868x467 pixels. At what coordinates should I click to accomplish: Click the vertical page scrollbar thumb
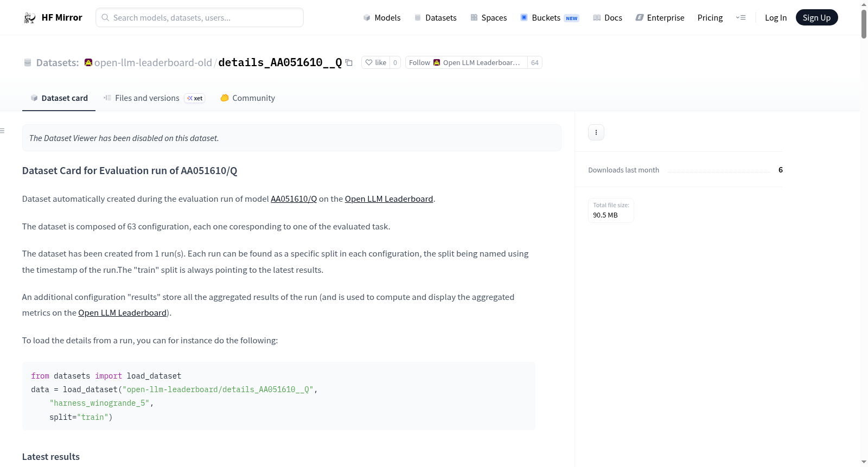[x=864, y=24]
